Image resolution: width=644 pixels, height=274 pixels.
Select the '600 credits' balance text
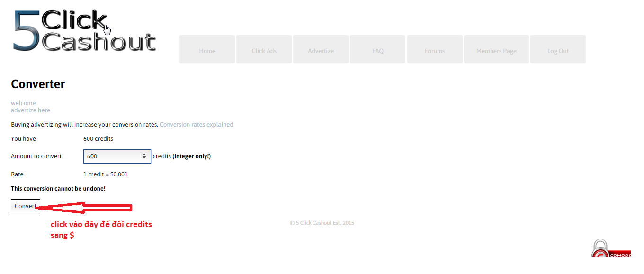pyautogui.click(x=98, y=139)
